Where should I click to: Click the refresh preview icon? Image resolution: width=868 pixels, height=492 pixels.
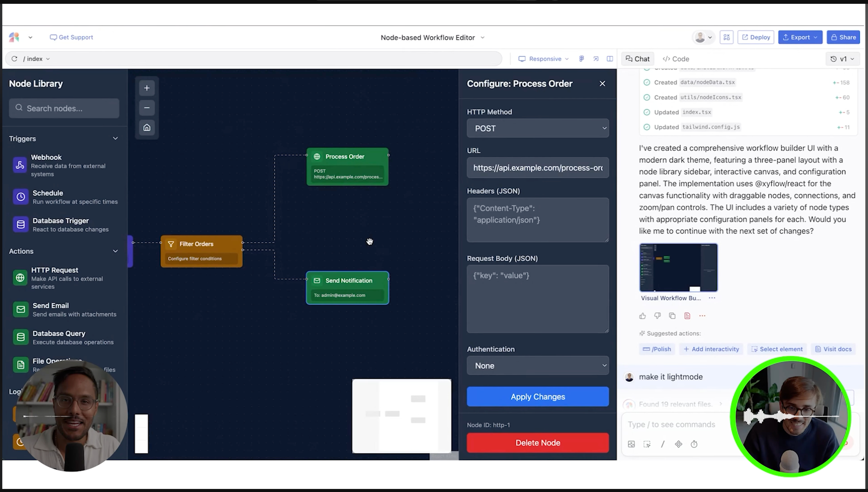14,58
